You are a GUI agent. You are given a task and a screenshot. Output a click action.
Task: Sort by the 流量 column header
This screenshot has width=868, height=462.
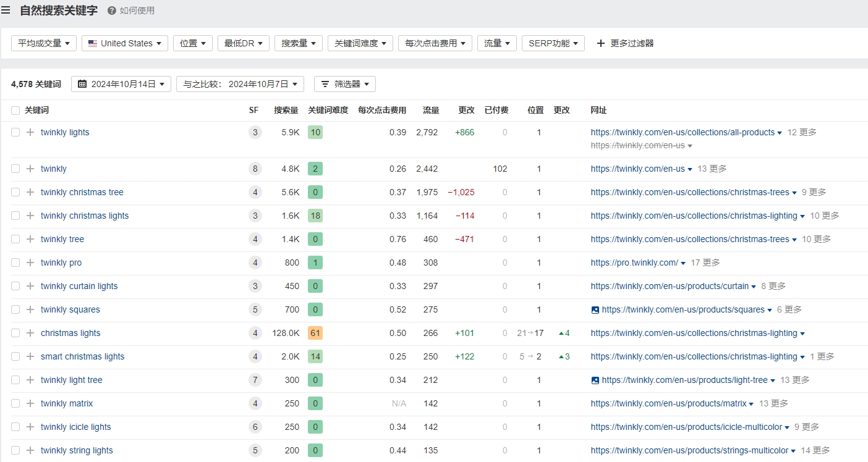(431, 110)
